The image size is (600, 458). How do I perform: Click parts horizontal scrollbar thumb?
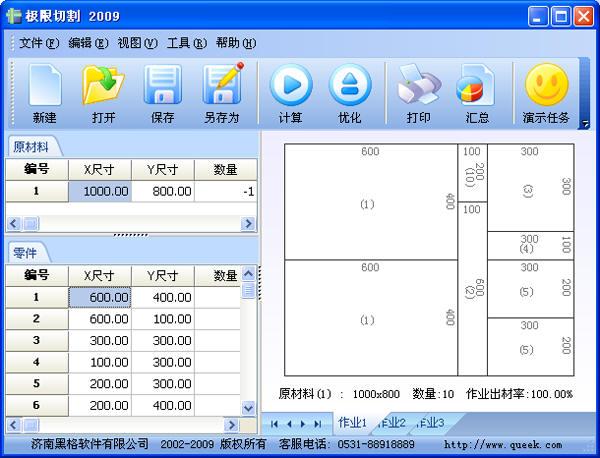(31, 425)
